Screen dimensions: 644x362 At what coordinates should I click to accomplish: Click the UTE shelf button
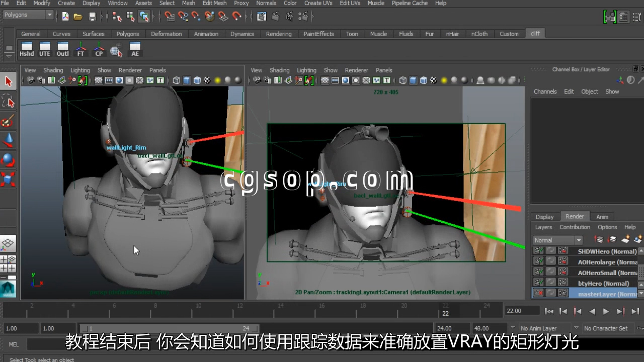click(45, 49)
